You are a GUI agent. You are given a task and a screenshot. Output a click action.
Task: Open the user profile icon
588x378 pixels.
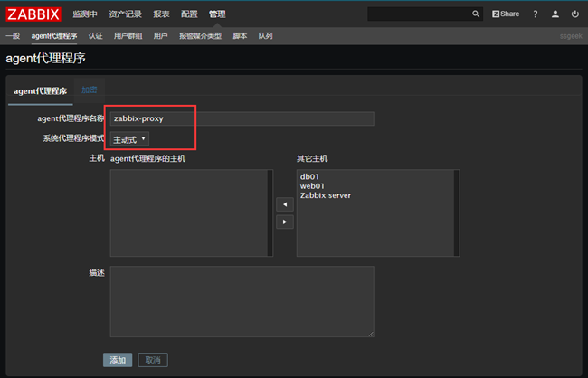[555, 14]
